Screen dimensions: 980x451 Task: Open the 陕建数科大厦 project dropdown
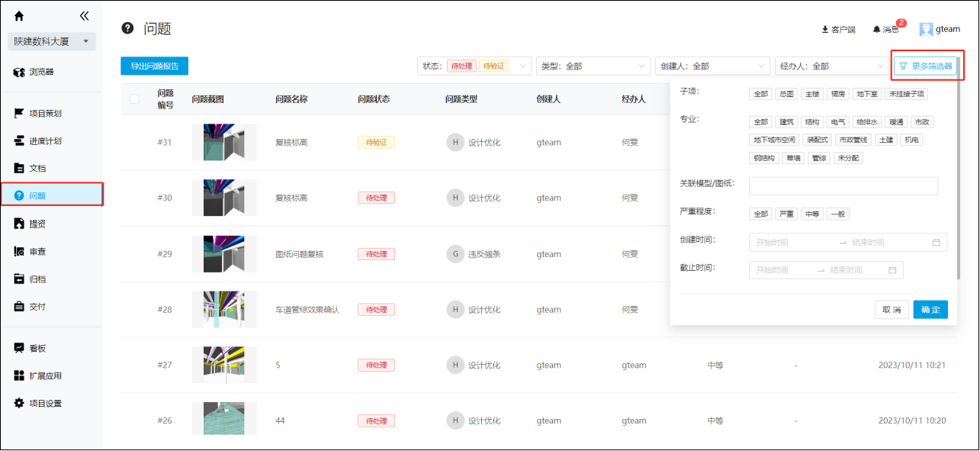tap(52, 41)
